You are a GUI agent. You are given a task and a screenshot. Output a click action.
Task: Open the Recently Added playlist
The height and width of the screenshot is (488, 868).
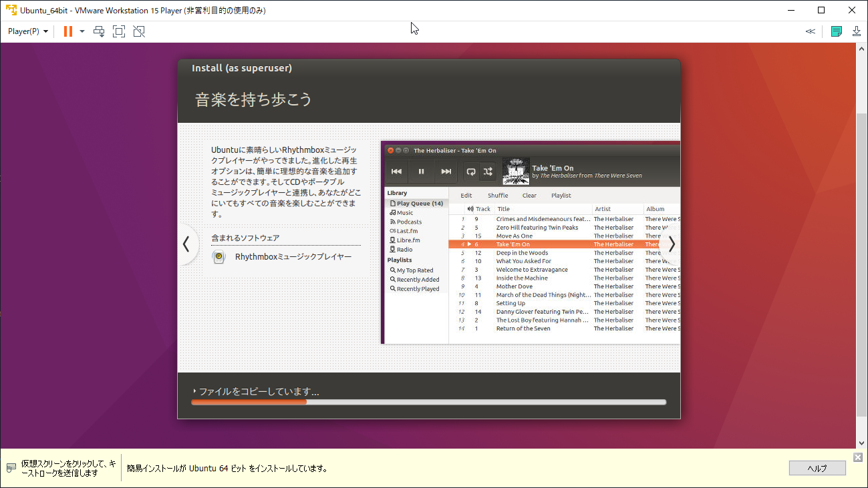[x=414, y=280]
